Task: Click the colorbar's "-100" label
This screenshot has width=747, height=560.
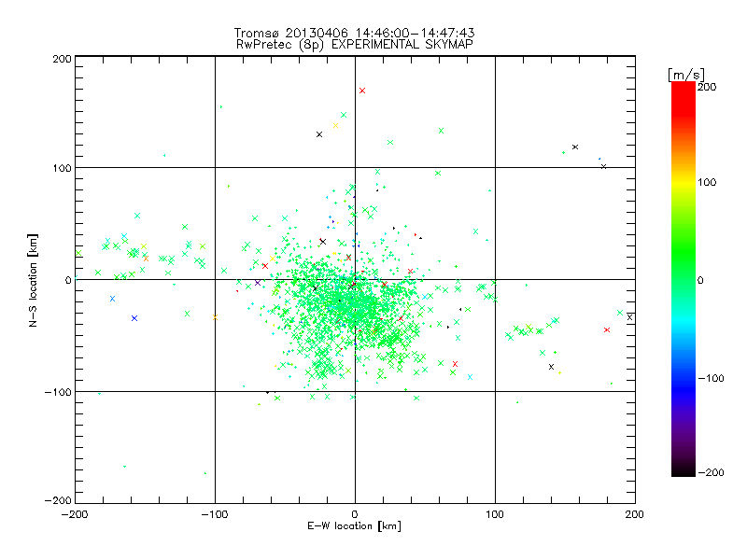Action: 711,378
